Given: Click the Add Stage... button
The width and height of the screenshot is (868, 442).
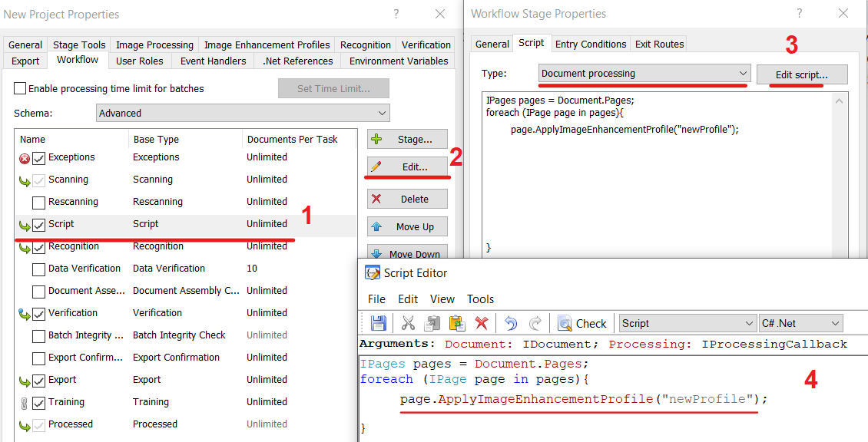Looking at the screenshot, I should click(407, 140).
